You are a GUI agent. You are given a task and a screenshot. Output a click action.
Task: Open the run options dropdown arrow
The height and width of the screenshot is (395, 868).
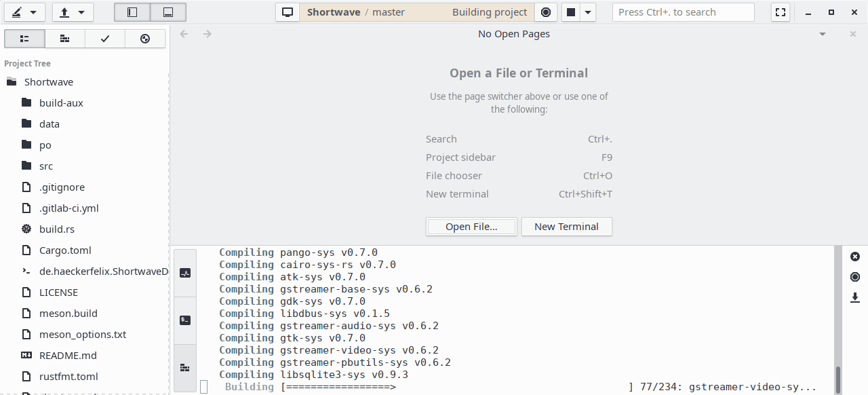(588, 12)
